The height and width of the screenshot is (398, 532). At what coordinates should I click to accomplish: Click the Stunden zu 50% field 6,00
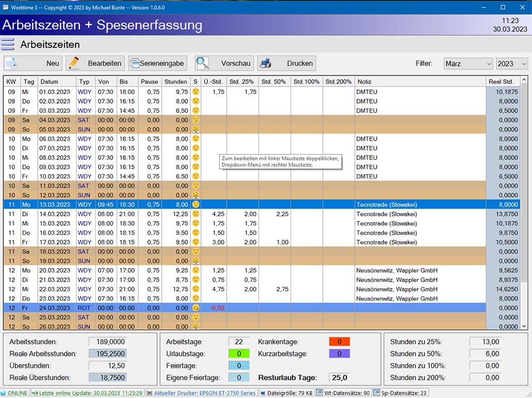point(485,353)
